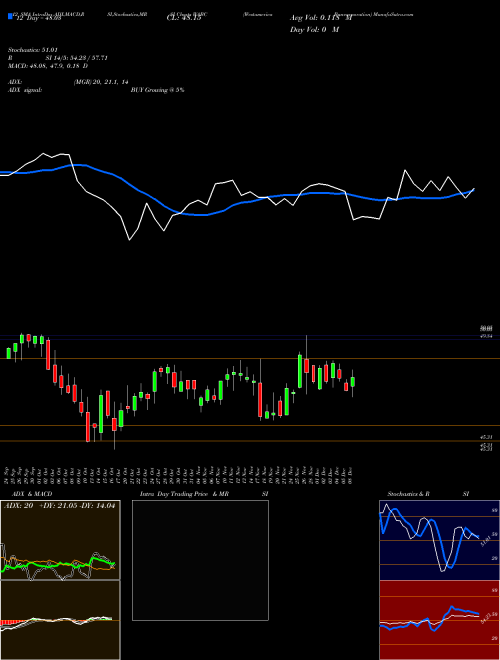
Task: Click the 'ADX: 20 +DY: 21.05 -DY: 14.04' header
Action: (59, 506)
